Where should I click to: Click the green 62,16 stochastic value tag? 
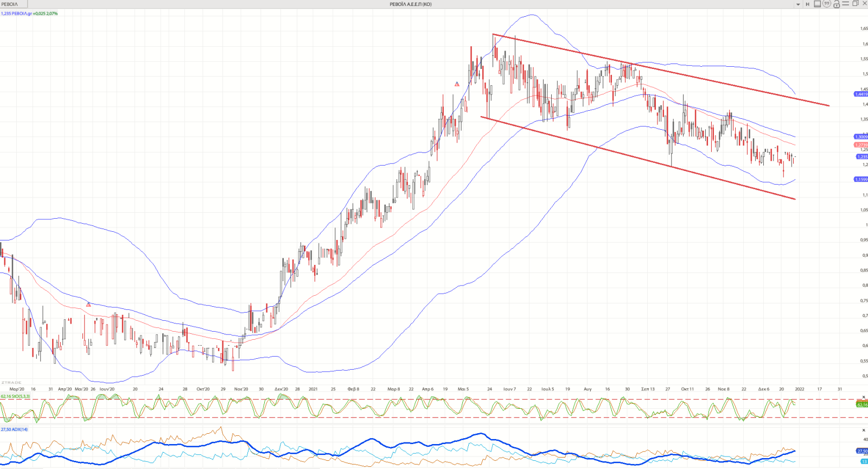(x=862, y=404)
